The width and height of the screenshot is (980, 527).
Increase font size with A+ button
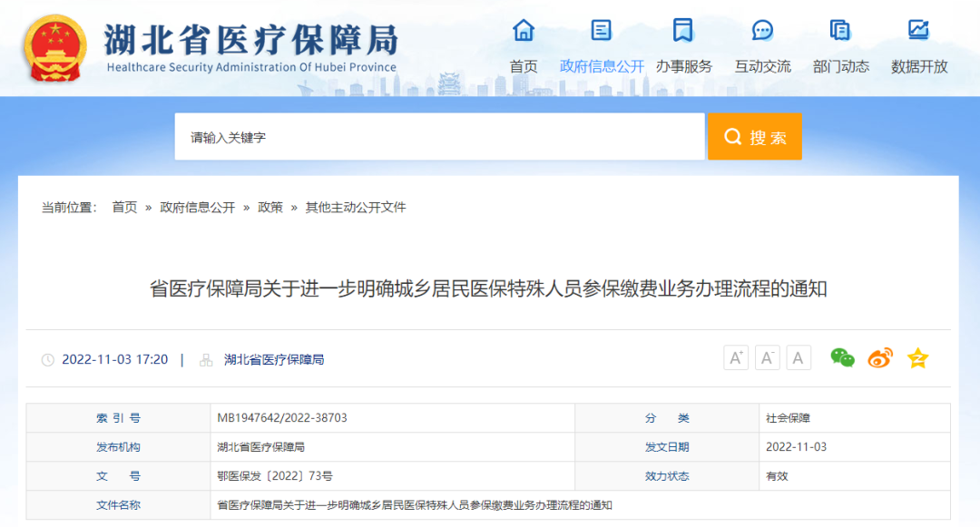tap(736, 358)
